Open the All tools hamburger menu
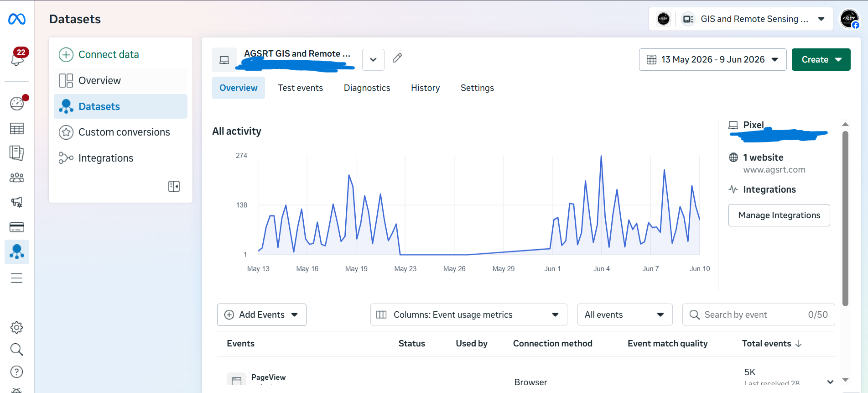Viewport: 868px width, 393px height. click(17, 278)
